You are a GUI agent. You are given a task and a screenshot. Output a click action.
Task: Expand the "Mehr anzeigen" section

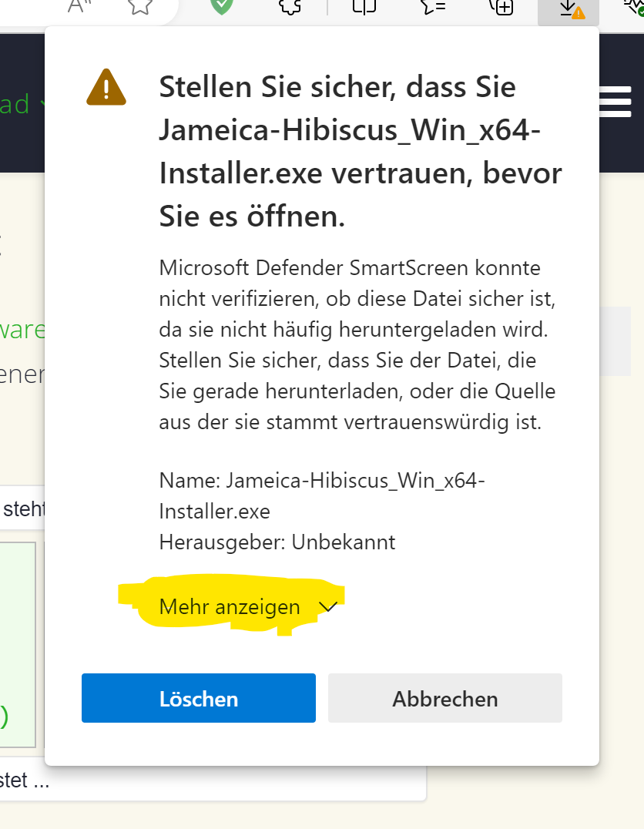[x=230, y=607]
